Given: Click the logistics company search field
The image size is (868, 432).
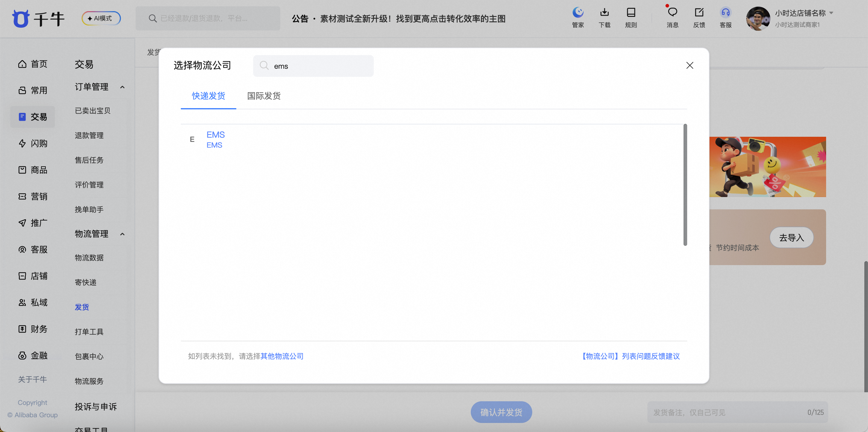Looking at the screenshot, I should [x=313, y=66].
